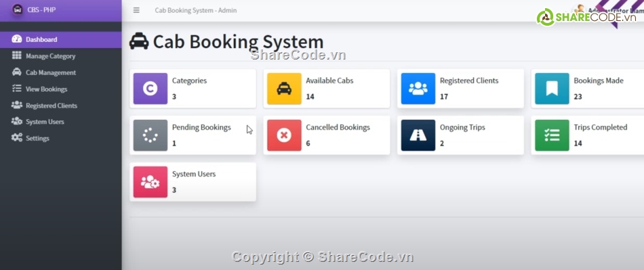Click the administrator avatar in top bar

tap(580, 10)
